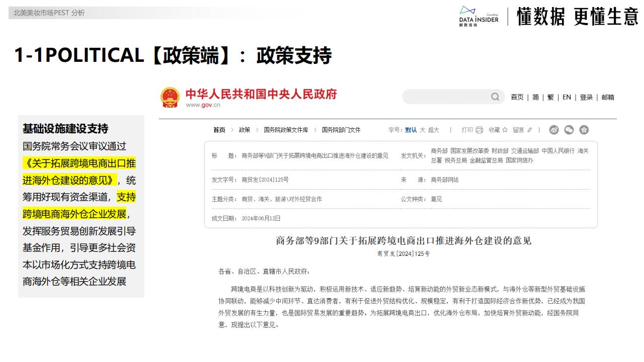Click the document type value 意见
This screenshot has width=644, height=362.
coord(436,199)
